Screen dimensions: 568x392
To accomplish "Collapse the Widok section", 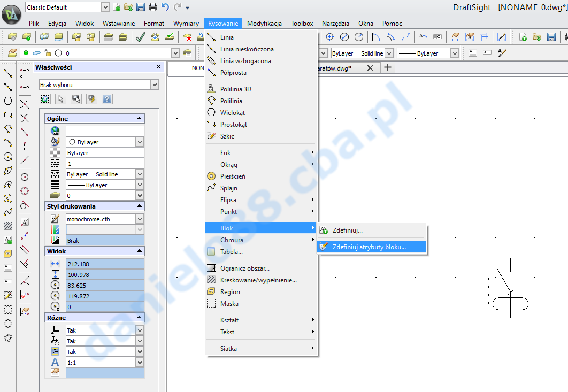I will (139, 251).
